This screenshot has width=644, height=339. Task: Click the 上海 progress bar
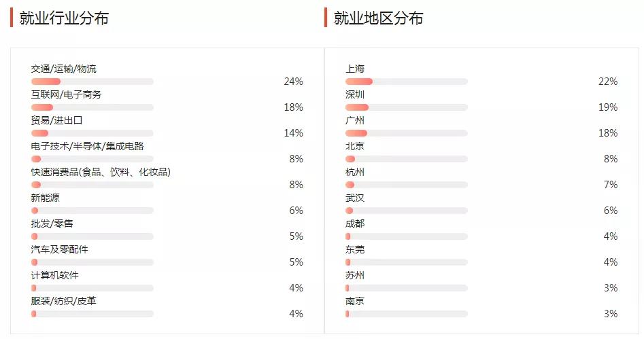point(406,82)
